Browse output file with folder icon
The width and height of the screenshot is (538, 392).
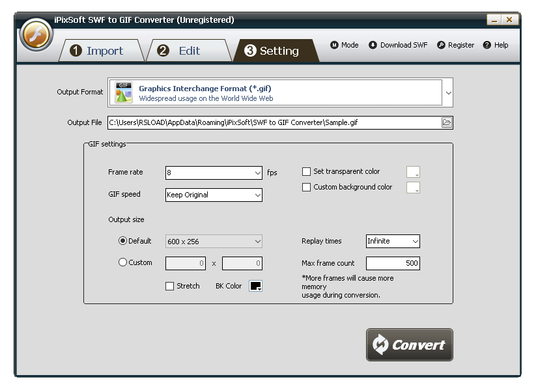(446, 122)
